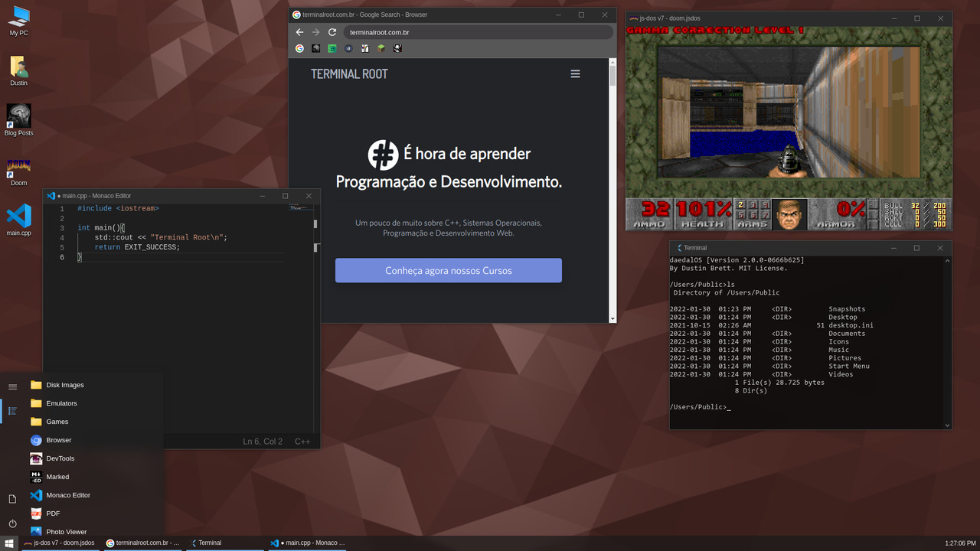
Task: Click 'Snapshots' in Terminal listing
Action: click(847, 309)
